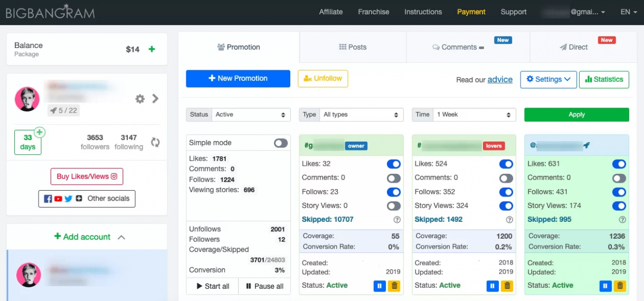Image resolution: width=644 pixels, height=301 pixels.
Task: Delete the promotion with Likes: 631
Action: pos(620,286)
